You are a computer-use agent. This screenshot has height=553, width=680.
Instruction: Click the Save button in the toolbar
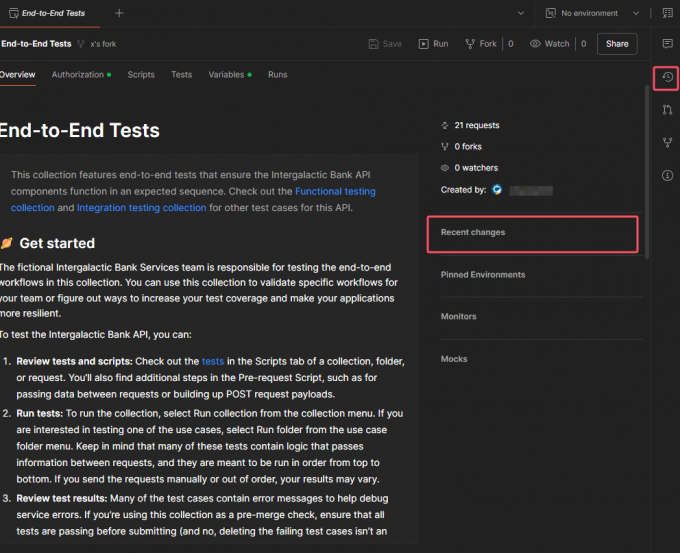[385, 44]
